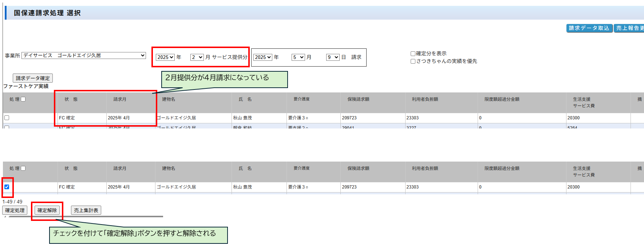The width and height of the screenshot is (644, 246).
Task: Open the サービス提供分 month dropdown
Action: [197, 57]
